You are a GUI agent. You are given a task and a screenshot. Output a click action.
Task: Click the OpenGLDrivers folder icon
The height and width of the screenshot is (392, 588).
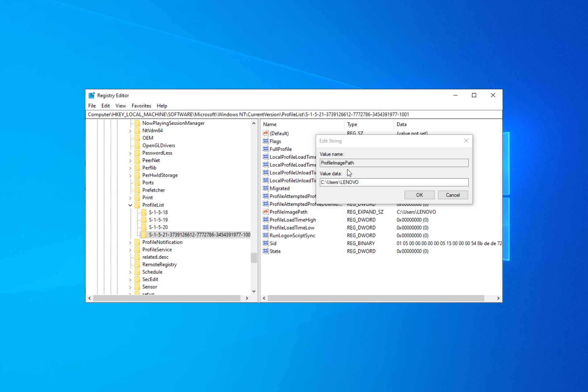pos(138,145)
